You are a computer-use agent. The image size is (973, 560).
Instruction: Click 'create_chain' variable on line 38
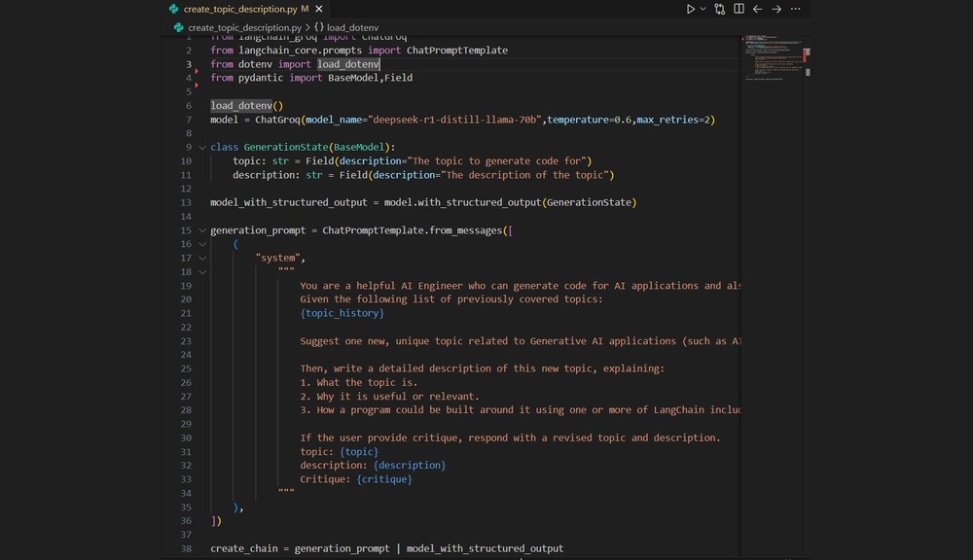(244, 549)
